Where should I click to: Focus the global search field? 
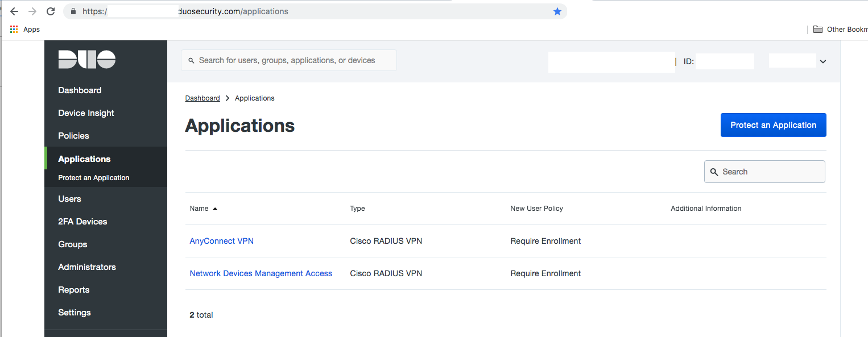[289, 60]
